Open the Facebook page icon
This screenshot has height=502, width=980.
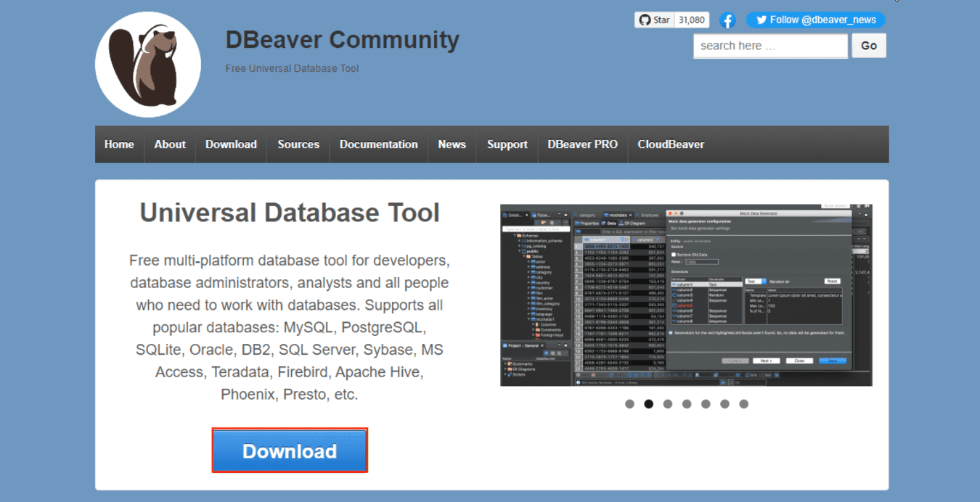pos(727,20)
